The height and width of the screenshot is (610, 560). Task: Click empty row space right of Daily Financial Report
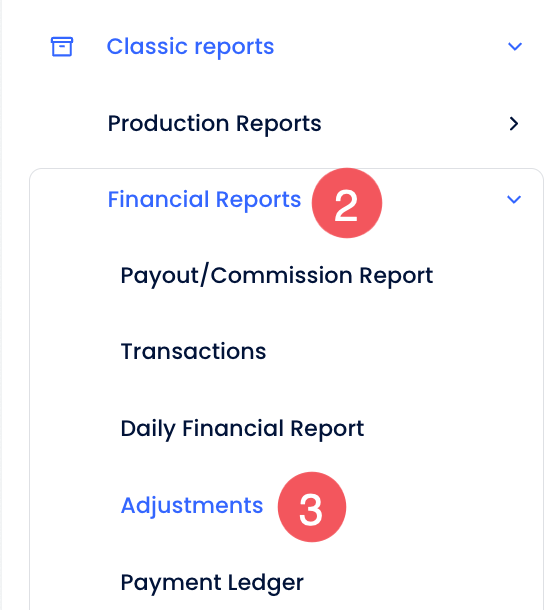pos(451,429)
